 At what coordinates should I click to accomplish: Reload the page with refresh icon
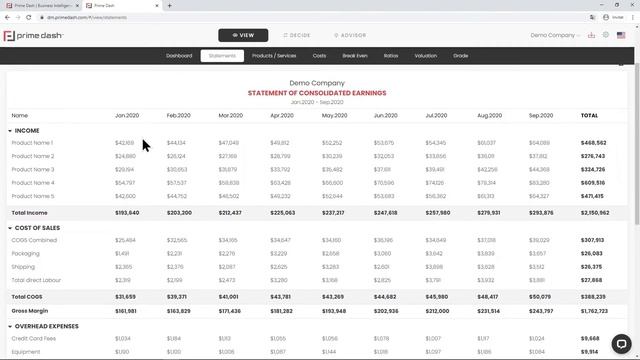coord(29,18)
